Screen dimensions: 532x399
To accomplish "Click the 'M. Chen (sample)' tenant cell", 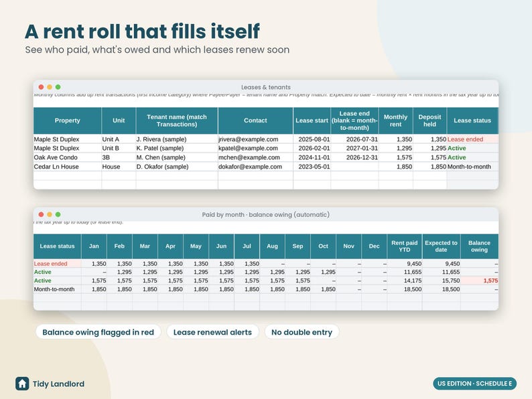I will pos(177,157).
